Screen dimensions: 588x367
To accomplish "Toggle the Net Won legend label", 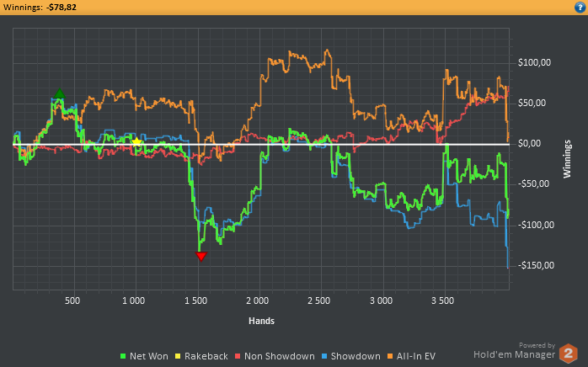I will coord(149,356).
